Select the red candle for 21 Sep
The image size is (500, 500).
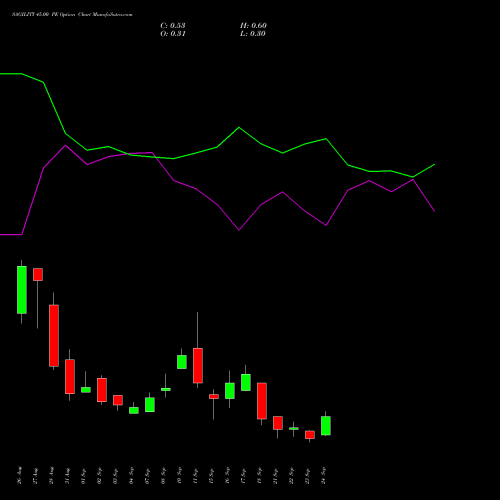[278, 423]
